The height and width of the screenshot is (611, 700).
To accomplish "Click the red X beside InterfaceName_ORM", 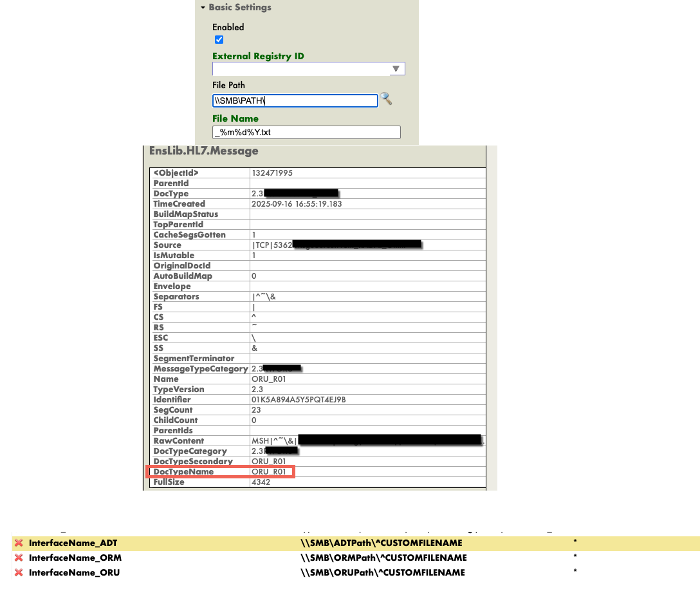I will pos(19,558).
